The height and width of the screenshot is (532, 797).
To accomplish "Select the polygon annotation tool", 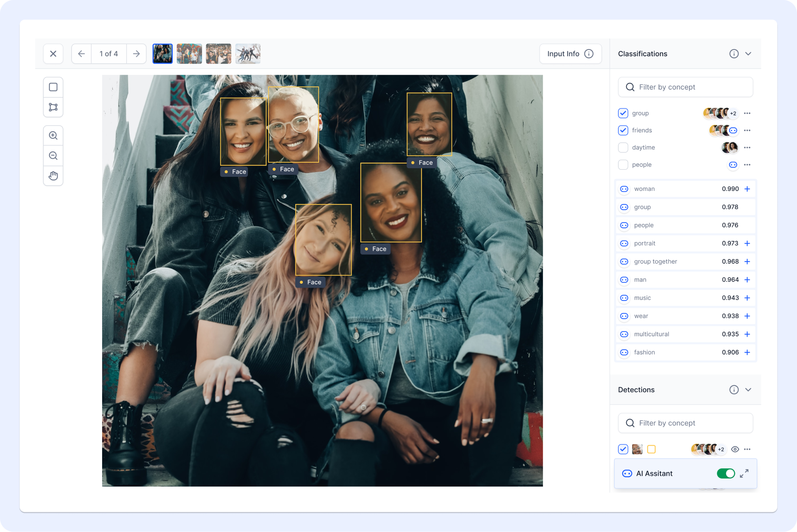I will coord(53,107).
